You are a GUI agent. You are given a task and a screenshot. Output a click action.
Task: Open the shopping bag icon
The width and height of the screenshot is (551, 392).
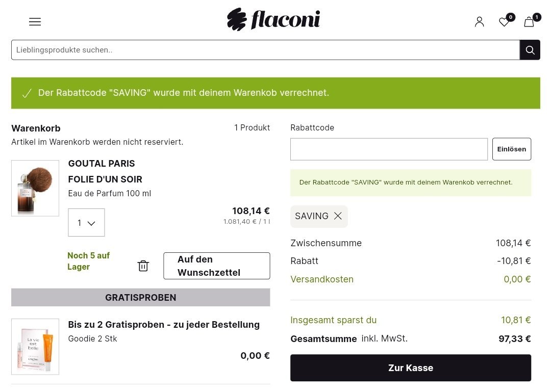point(529,22)
